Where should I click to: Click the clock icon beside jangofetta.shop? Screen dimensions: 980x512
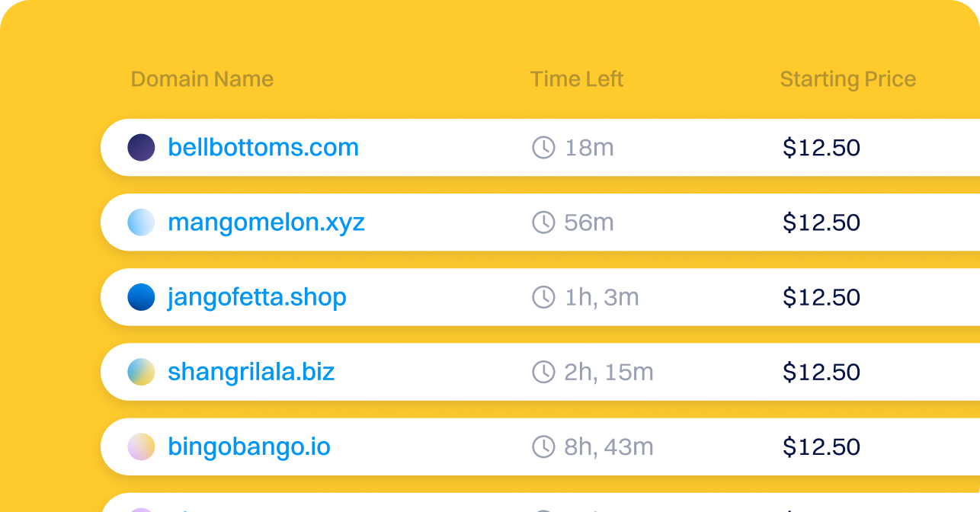(x=544, y=297)
